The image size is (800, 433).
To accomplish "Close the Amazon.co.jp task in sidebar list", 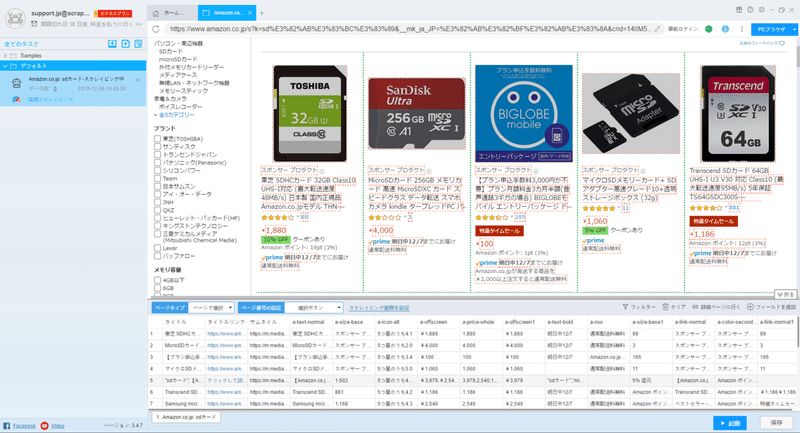I will click(x=137, y=80).
